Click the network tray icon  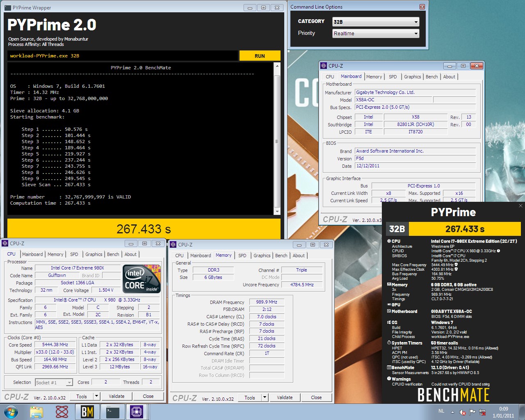482,412
